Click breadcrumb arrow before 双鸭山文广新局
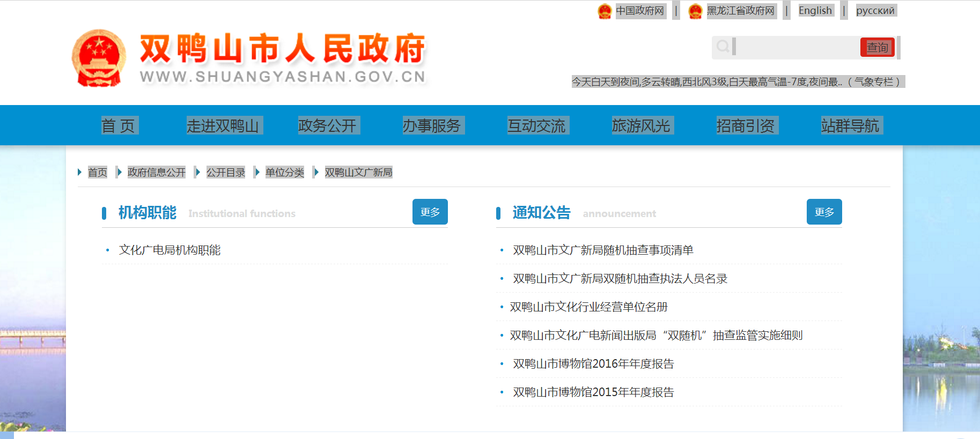The height and width of the screenshot is (439, 980). click(x=316, y=172)
